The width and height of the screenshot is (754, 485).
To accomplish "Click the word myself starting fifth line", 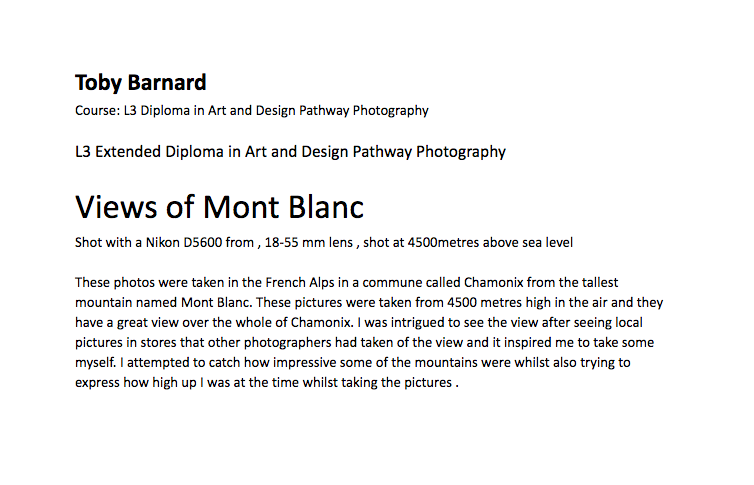I will [96, 363].
